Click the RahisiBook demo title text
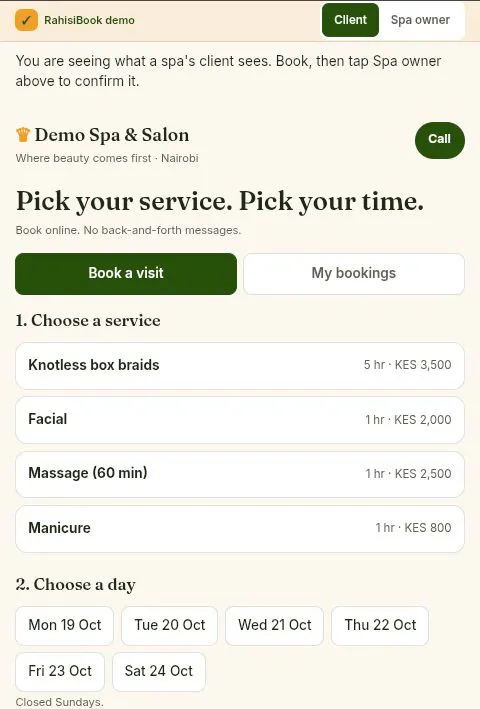Screen dimensions: 480x709 89,20
